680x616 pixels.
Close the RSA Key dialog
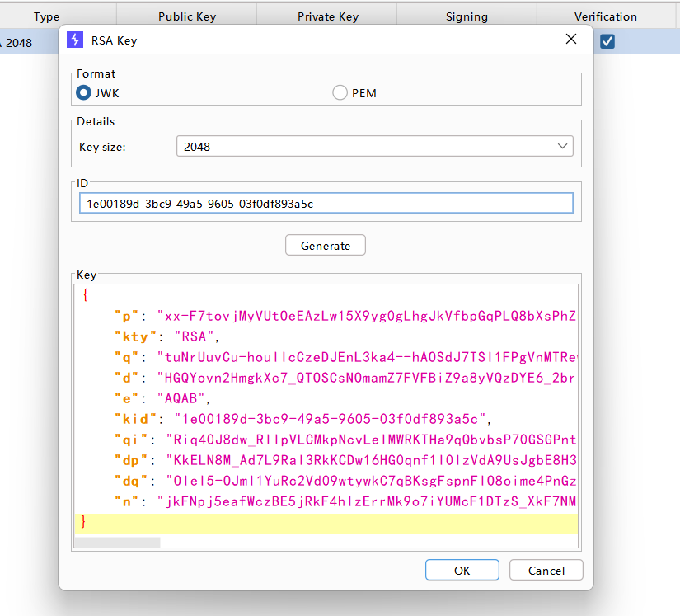click(x=570, y=39)
